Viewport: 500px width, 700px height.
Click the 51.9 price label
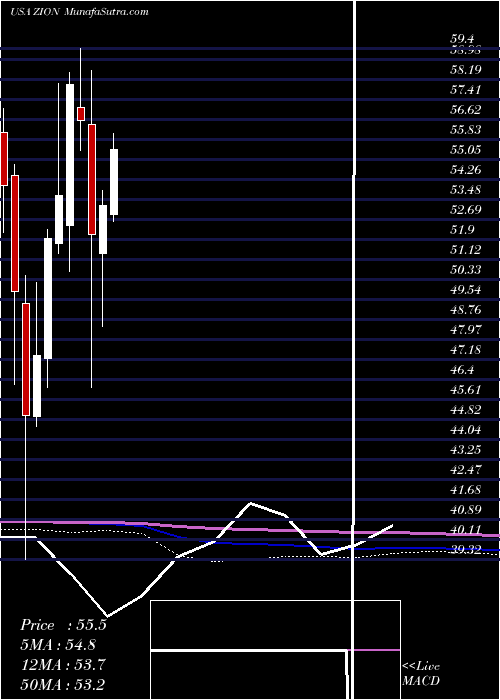tap(462, 230)
